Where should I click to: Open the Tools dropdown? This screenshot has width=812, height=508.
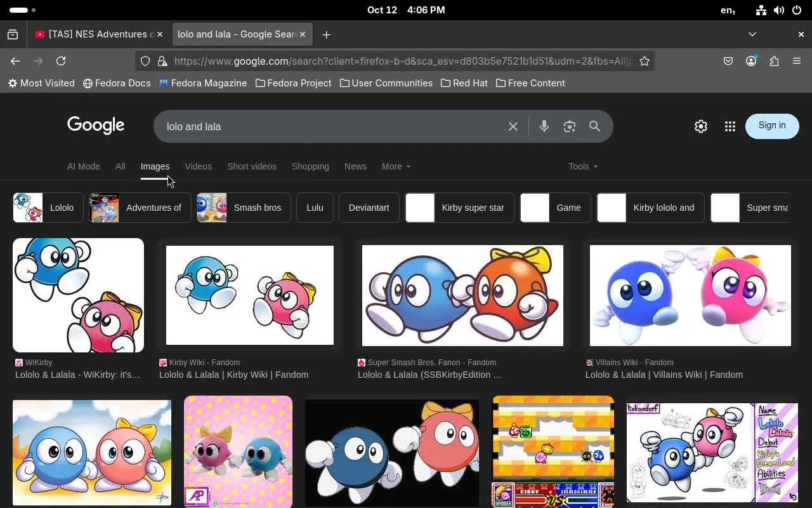pos(583,166)
